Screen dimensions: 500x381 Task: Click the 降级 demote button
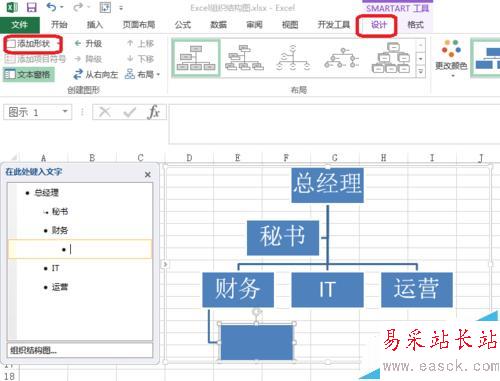pos(88,59)
